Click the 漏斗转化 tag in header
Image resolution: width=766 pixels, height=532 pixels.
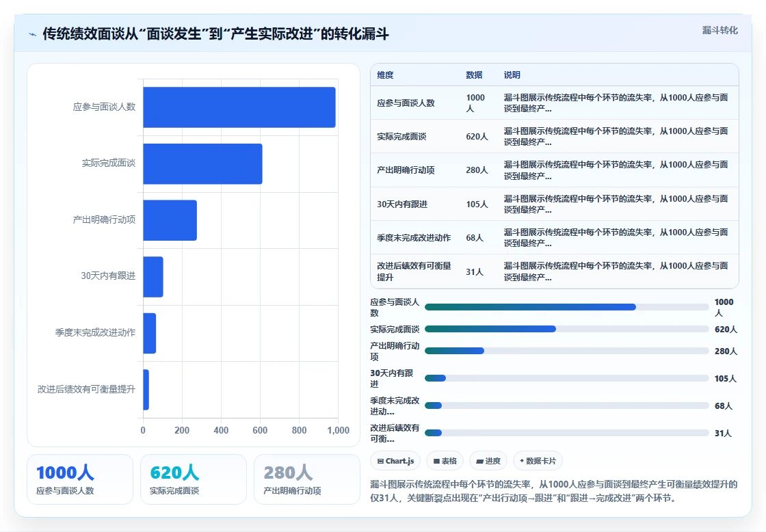pyautogui.click(x=719, y=30)
